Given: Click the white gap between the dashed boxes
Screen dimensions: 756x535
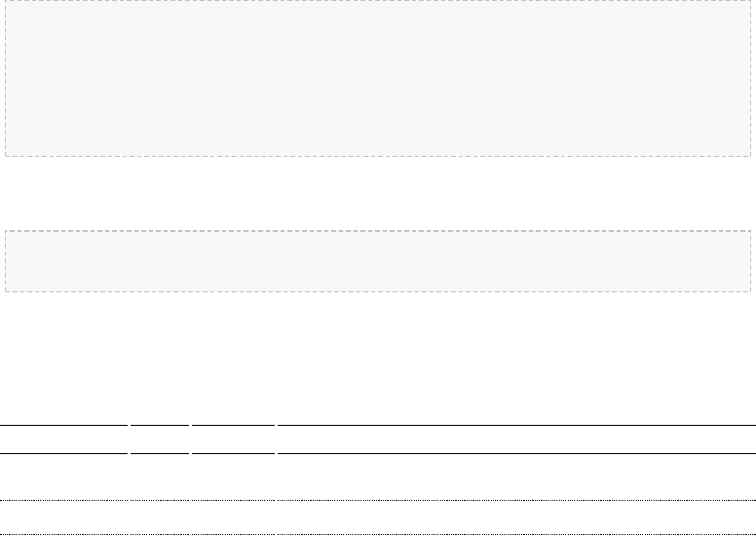Looking at the screenshot, I should tap(378, 193).
